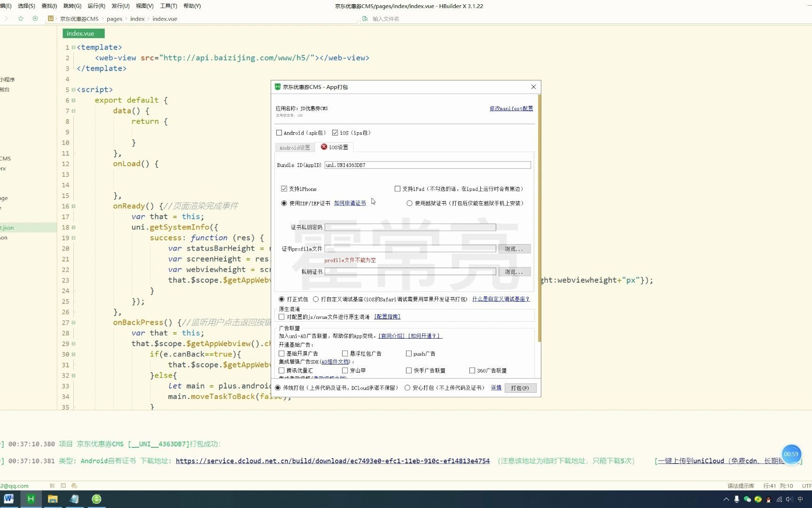Click the floating 00:59 recording timer bubble
812x508 pixels.
coord(791,454)
